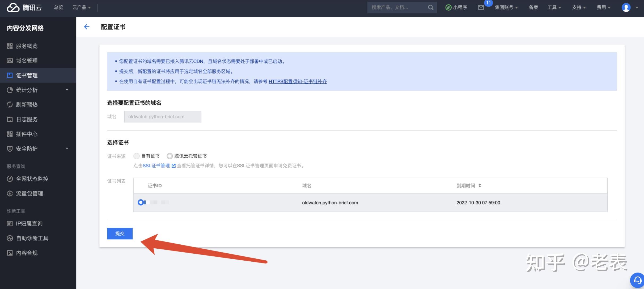This screenshot has height=289, width=644.
Task: Open the HTTPS配置须知-证书链补齐 link
Action: (298, 82)
